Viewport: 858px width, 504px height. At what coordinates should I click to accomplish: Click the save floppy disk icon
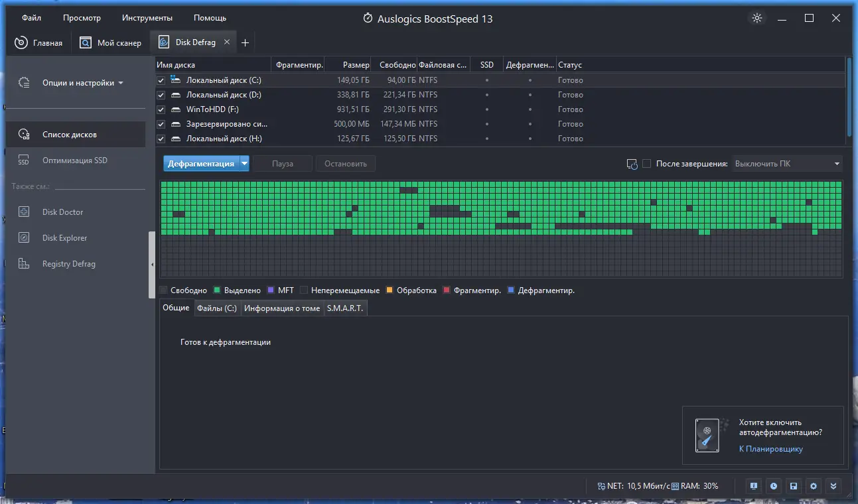tap(794, 486)
